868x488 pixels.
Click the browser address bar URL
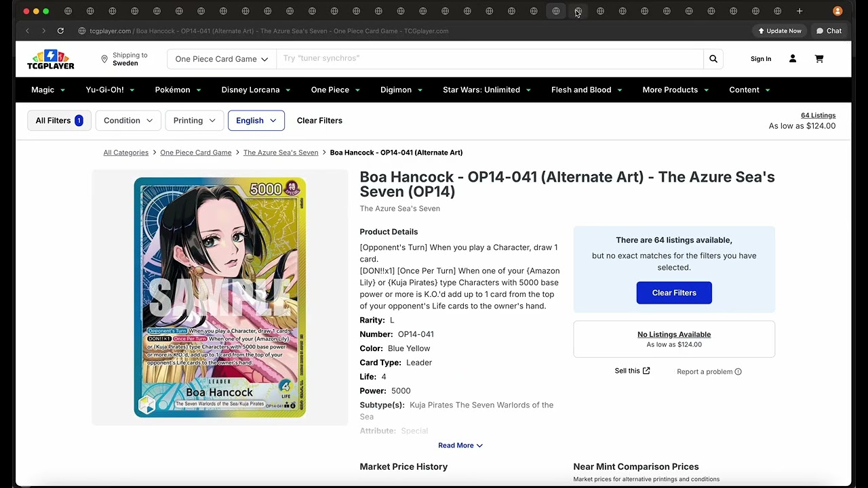coord(269,30)
